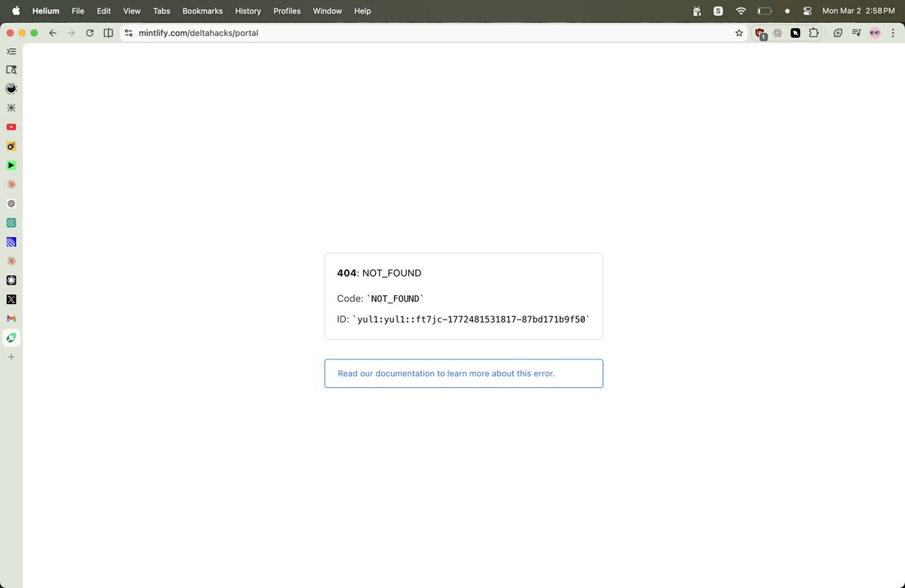905x588 pixels.
Task: Open the yellow guitar icon sidebar tab
Action: [11, 146]
